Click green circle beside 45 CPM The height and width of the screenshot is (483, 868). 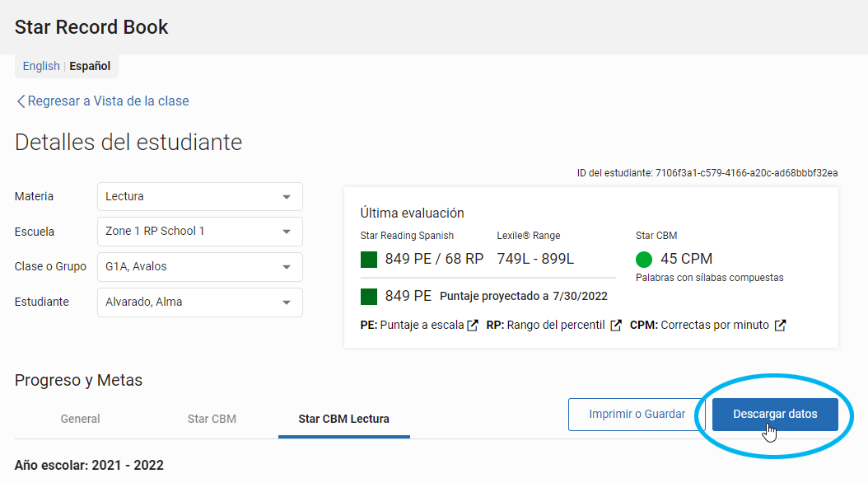click(x=644, y=260)
